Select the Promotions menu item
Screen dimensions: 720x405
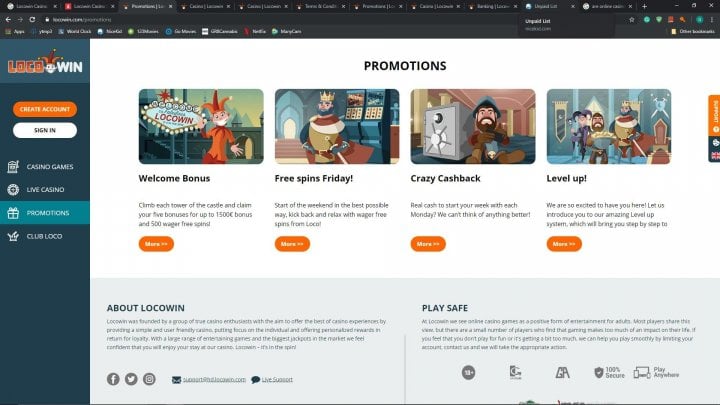45,213
